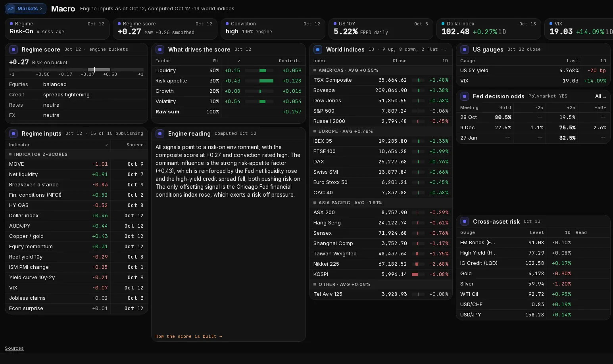This screenshot has width=613, height=364.
Task: Click the US gauges panel icon
Action: (x=465, y=50)
